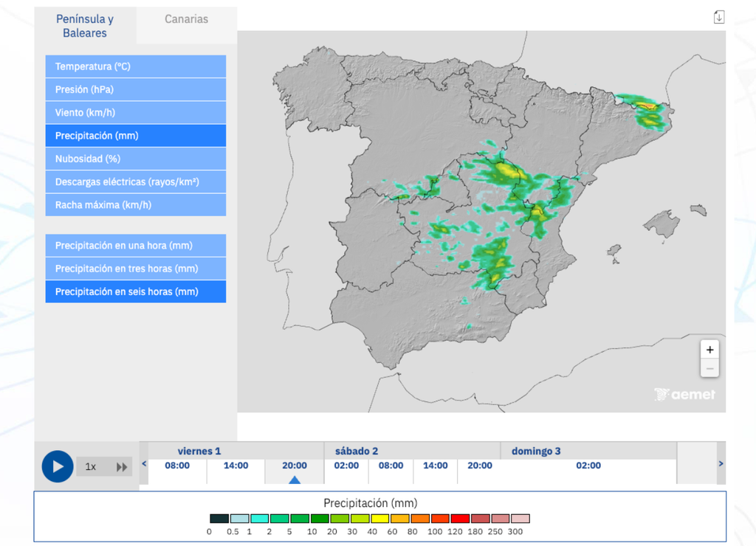Click the timeline left arrow
Image resolution: width=756 pixels, height=546 pixels.
pos(144,464)
